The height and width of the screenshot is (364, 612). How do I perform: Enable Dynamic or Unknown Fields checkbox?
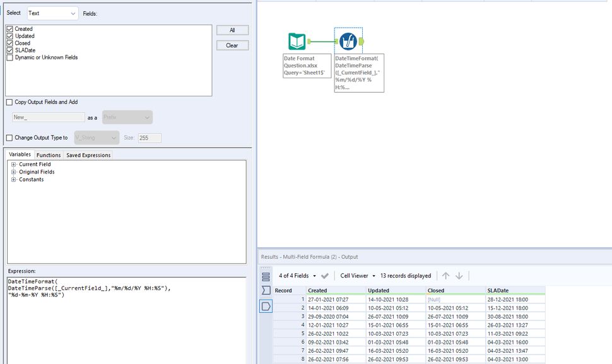pos(9,57)
